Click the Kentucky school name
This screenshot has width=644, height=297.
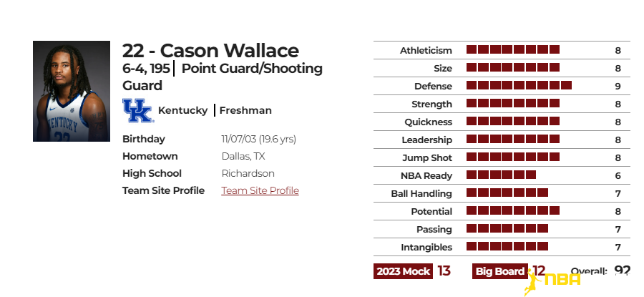182,110
